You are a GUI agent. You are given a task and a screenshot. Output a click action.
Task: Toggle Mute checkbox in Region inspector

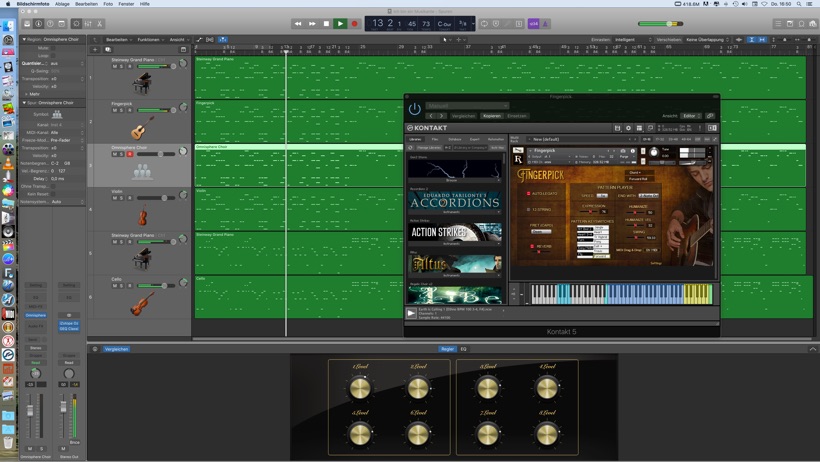pyautogui.click(x=53, y=48)
